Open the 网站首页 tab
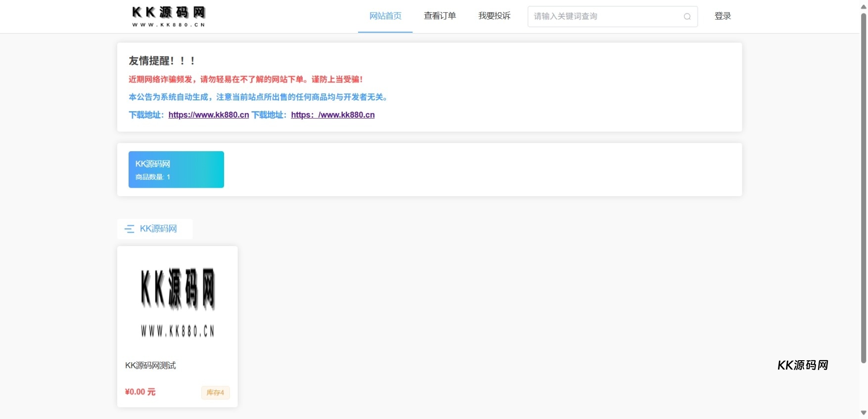This screenshot has width=868, height=419. click(x=385, y=16)
